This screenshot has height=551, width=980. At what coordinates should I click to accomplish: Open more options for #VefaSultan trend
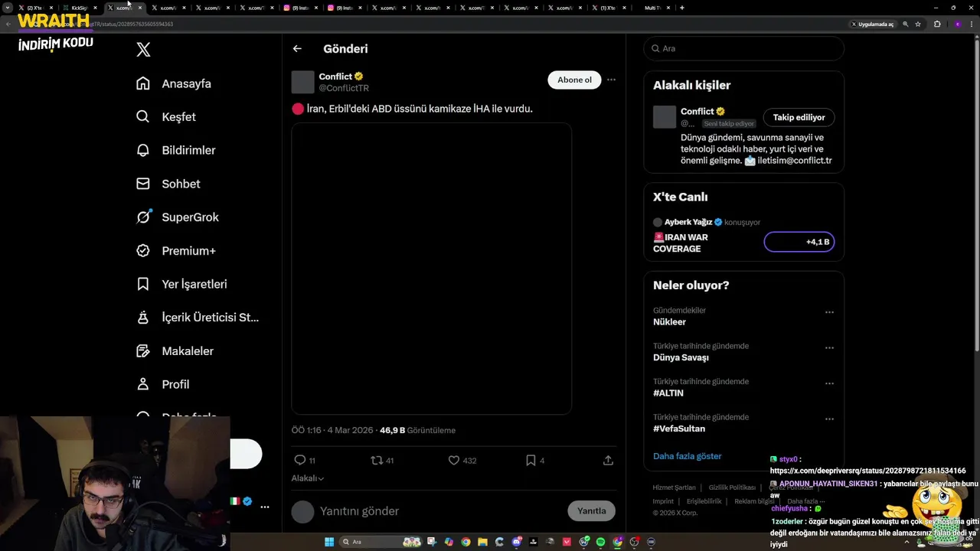[829, 419]
